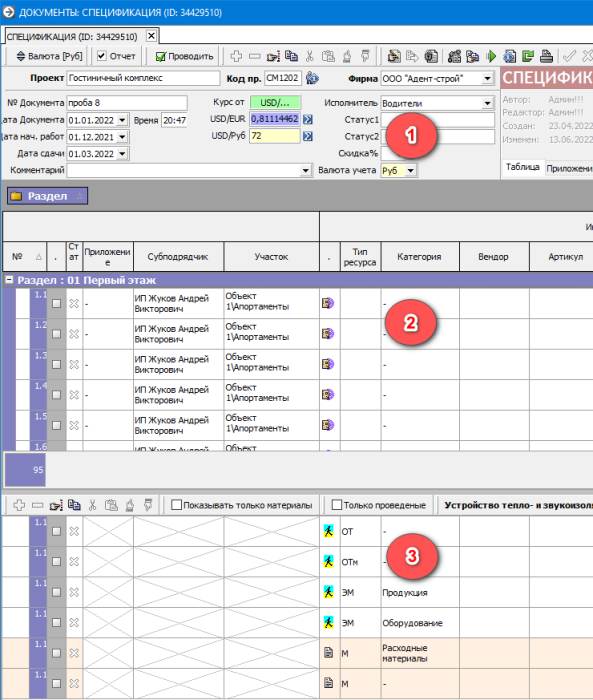Click the cut scissors icon in top toolbar

pos(309,56)
